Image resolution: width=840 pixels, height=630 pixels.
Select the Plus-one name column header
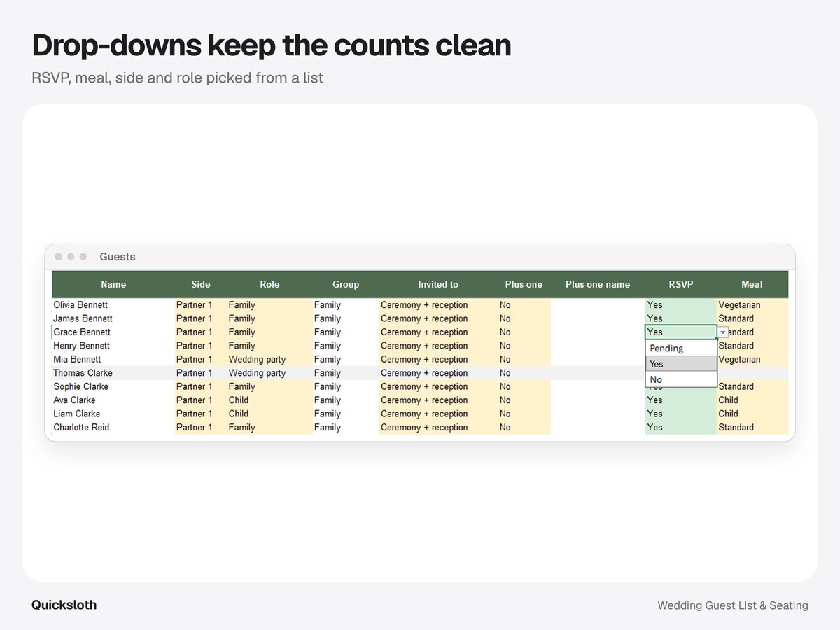coord(598,285)
